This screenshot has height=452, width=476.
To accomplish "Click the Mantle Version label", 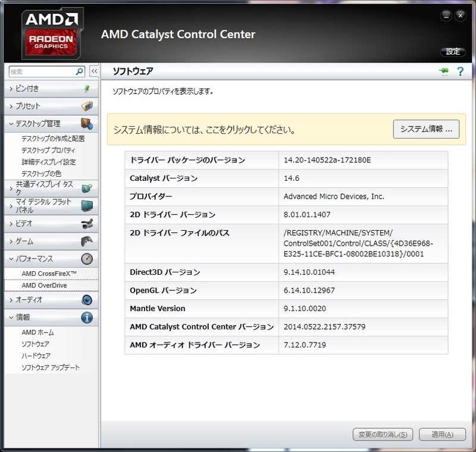I will pos(158,309).
